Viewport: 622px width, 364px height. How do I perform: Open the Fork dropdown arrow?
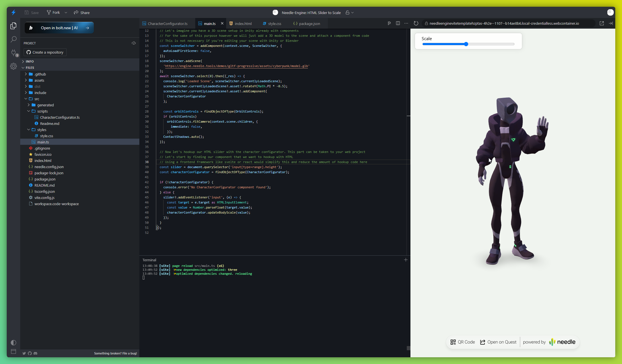pyautogui.click(x=66, y=13)
